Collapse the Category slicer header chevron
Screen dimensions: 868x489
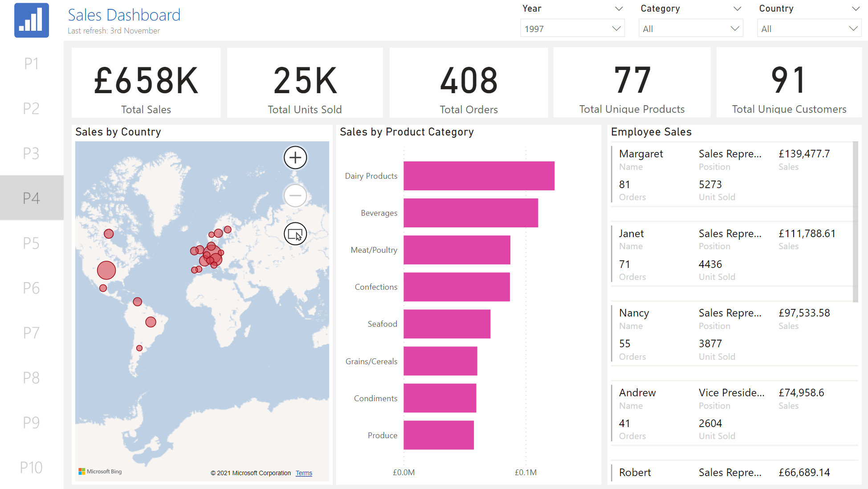pyautogui.click(x=737, y=8)
